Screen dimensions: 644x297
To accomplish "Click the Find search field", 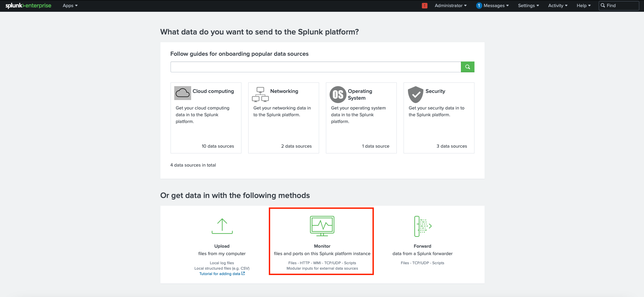I will [x=619, y=5].
